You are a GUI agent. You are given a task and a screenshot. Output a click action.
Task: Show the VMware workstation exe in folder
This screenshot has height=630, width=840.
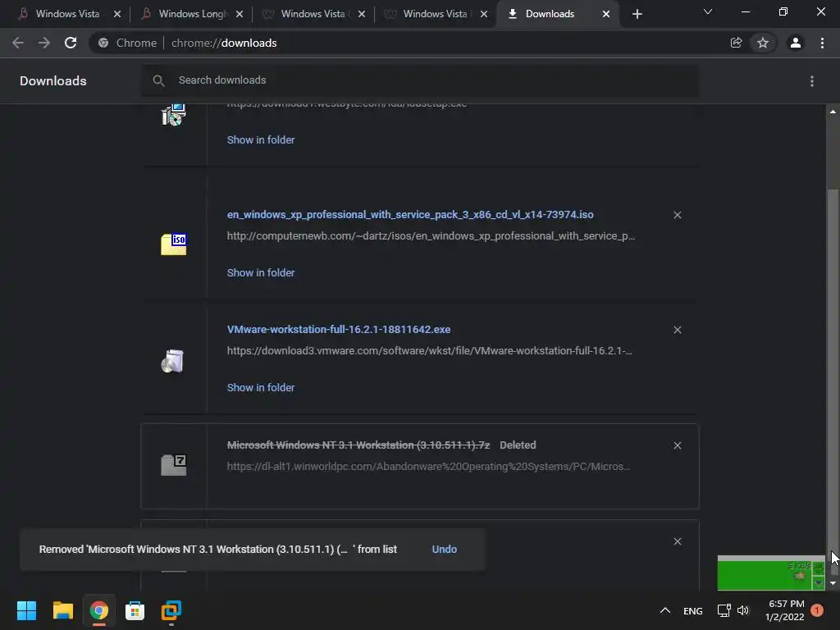tap(260, 387)
